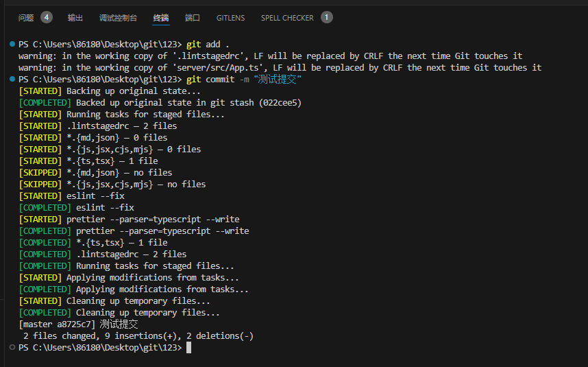Select the active 终端 (Terminal) tab
Viewport: 588px width, 367px height.
161,18
